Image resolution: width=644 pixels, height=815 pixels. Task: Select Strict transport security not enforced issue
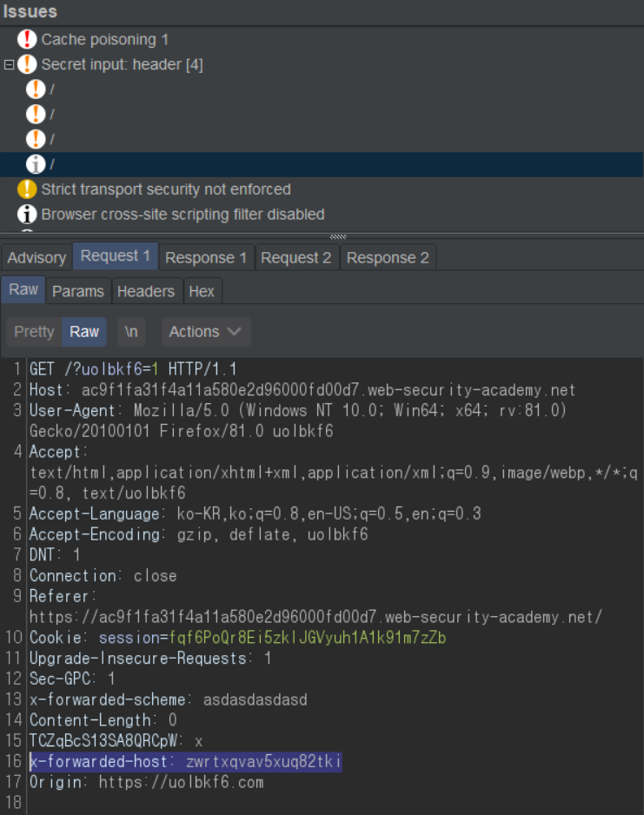[x=165, y=189]
